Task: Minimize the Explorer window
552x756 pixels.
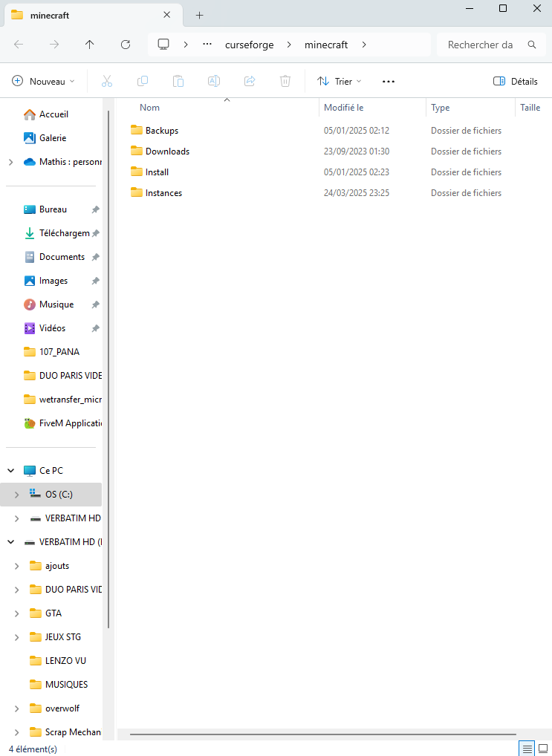Action: [470, 8]
